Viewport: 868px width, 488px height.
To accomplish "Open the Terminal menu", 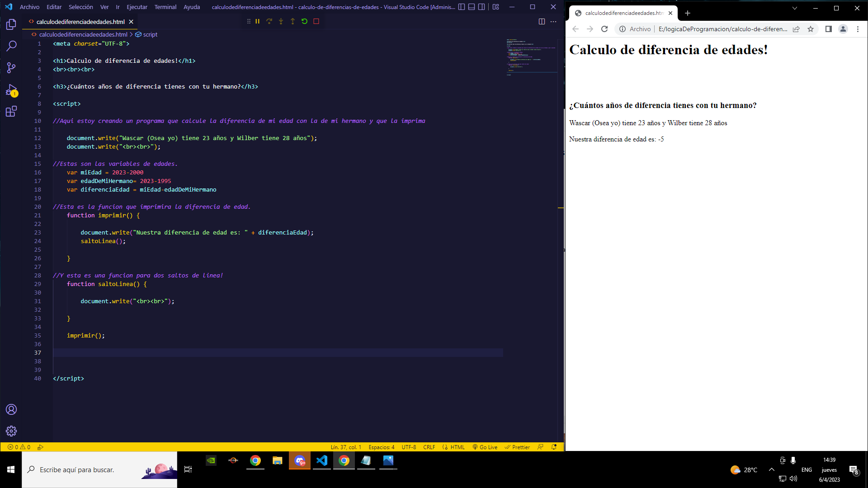I will [x=165, y=7].
